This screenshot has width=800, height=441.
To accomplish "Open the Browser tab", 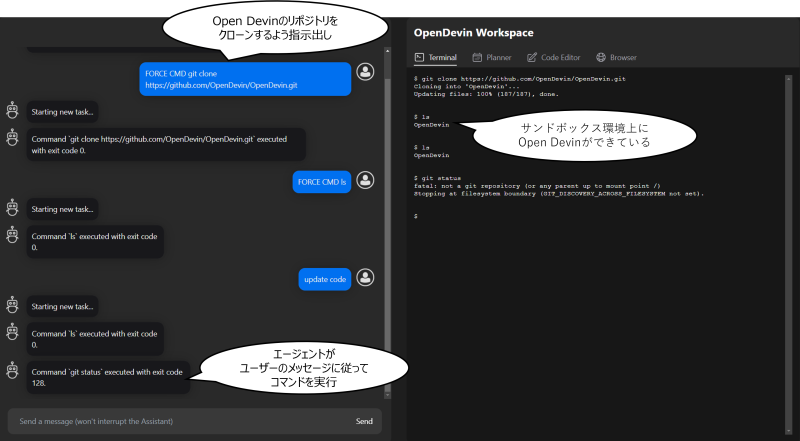I will click(616, 57).
